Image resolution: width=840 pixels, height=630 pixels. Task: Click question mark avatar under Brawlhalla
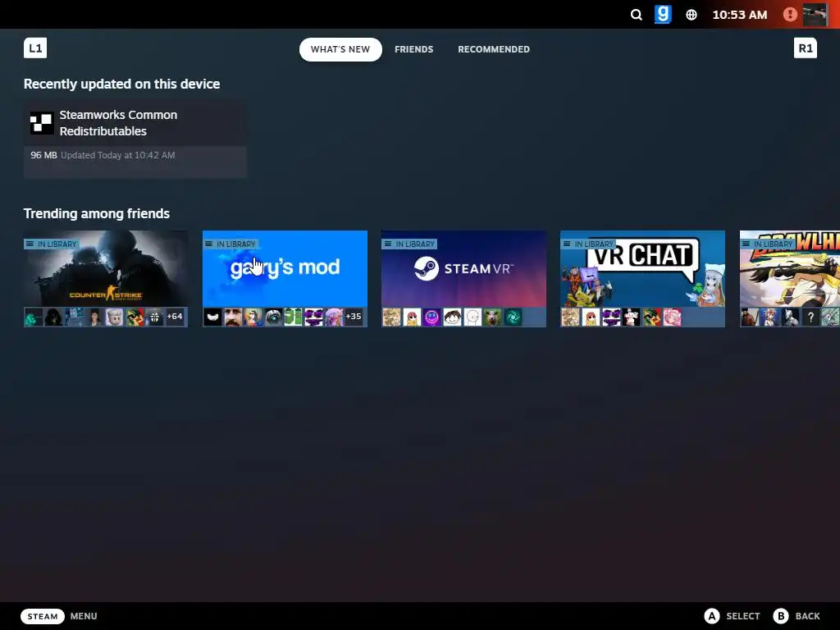[810, 317]
